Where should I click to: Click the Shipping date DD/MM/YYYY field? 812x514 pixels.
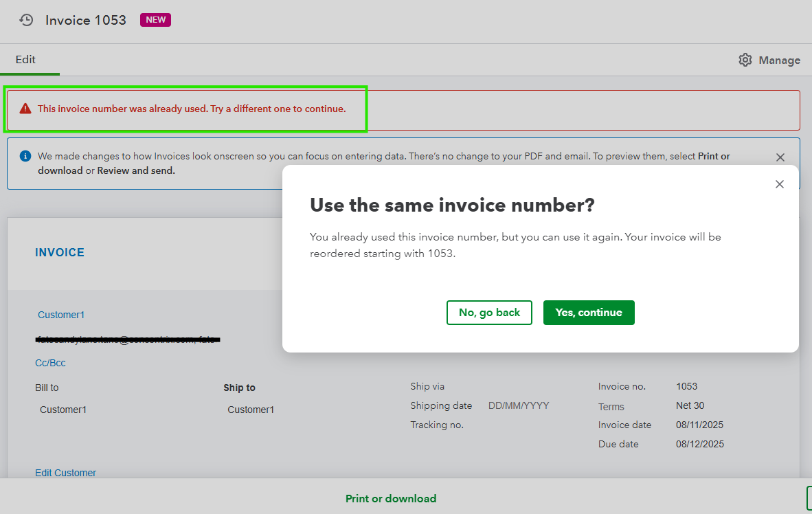coord(519,405)
